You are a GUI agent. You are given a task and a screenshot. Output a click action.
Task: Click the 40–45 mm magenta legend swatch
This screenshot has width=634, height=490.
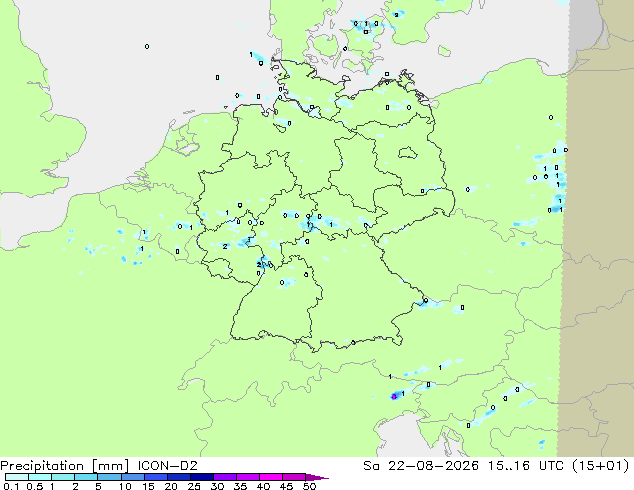(x=271, y=477)
